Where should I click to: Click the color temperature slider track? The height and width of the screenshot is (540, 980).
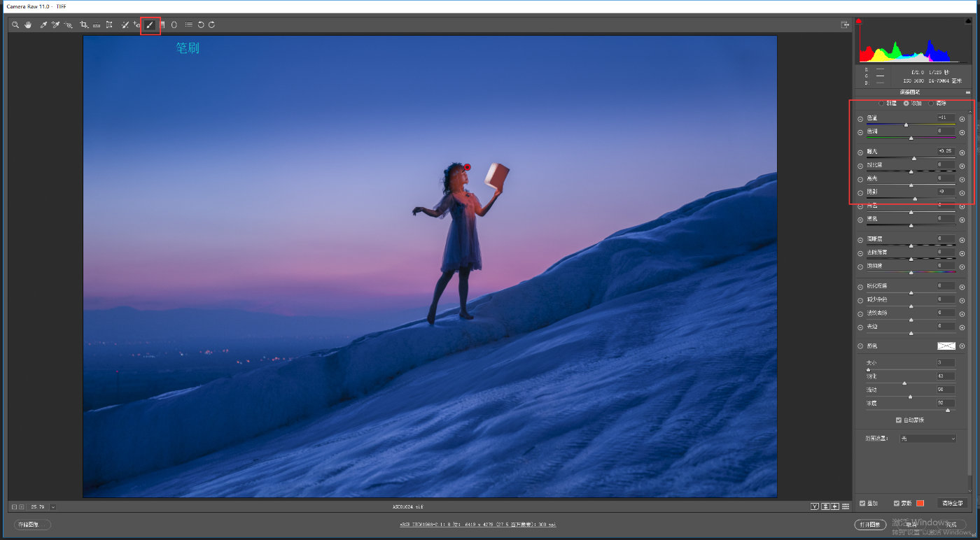coord(911,125)
